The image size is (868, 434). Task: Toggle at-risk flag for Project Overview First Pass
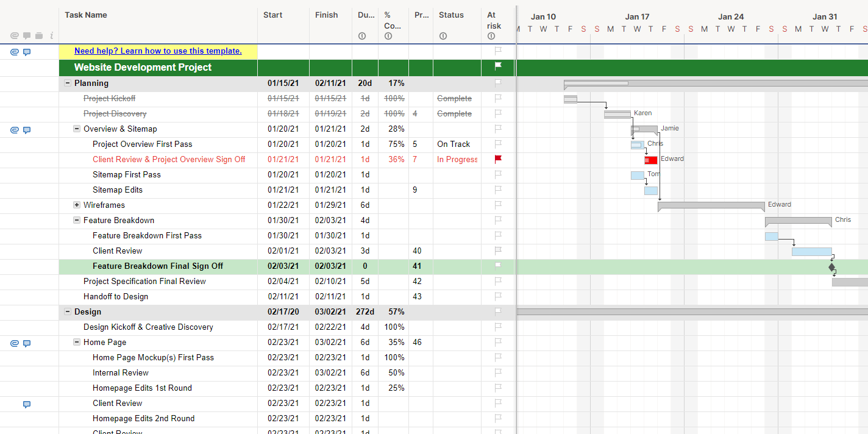pos(498,144)
